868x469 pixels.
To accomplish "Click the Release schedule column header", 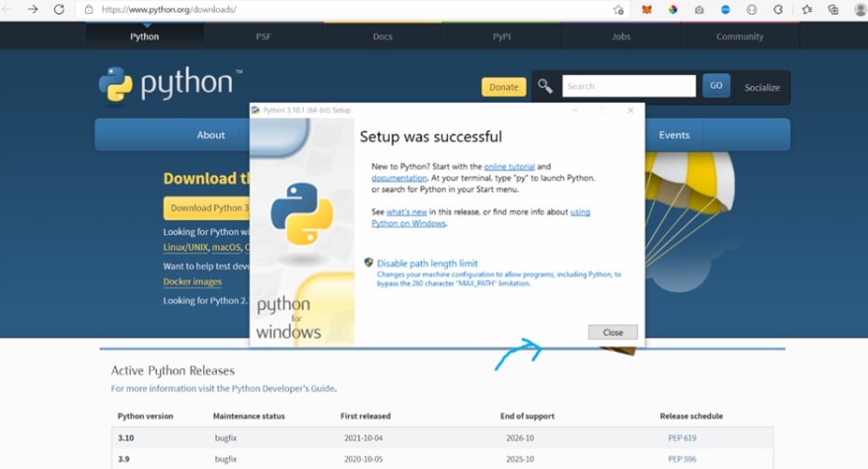I will coord(690,416).
